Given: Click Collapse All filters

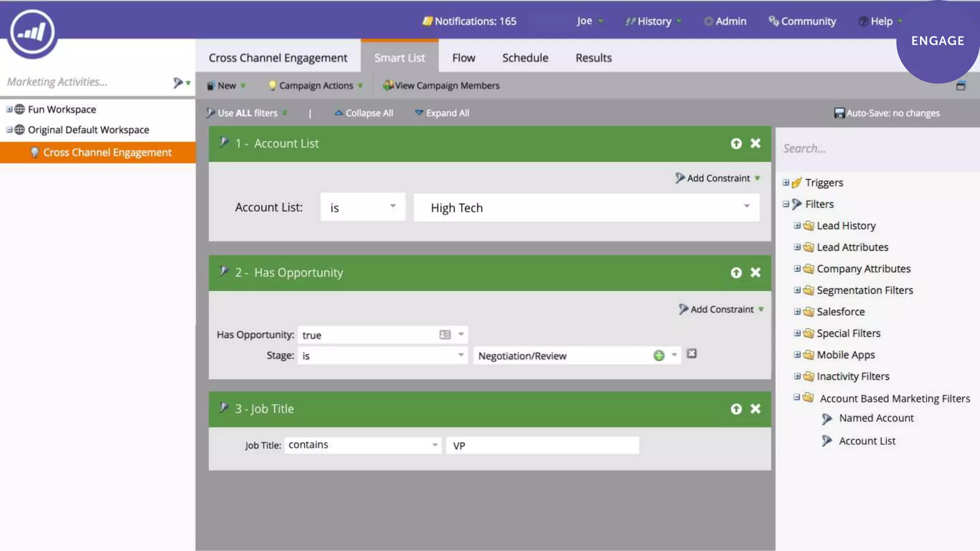Looking at the screenshot, I should (x=364, y=113).
